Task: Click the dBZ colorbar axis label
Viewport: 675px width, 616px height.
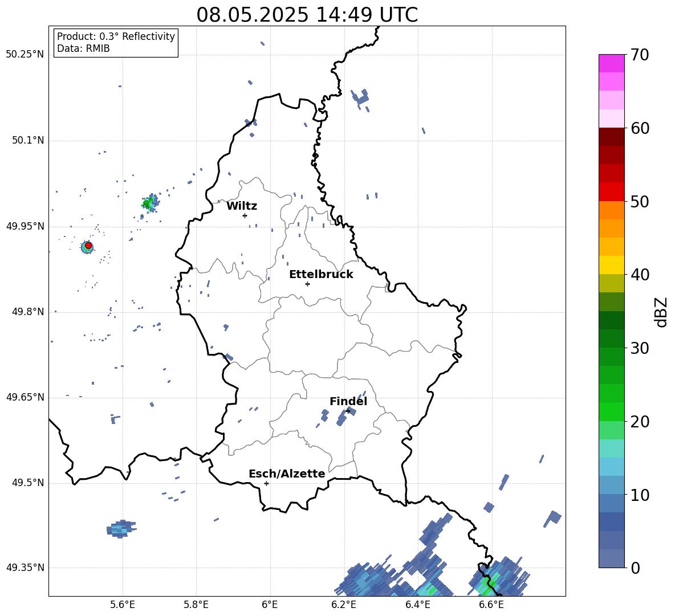Action: click(x=662, y=312)
